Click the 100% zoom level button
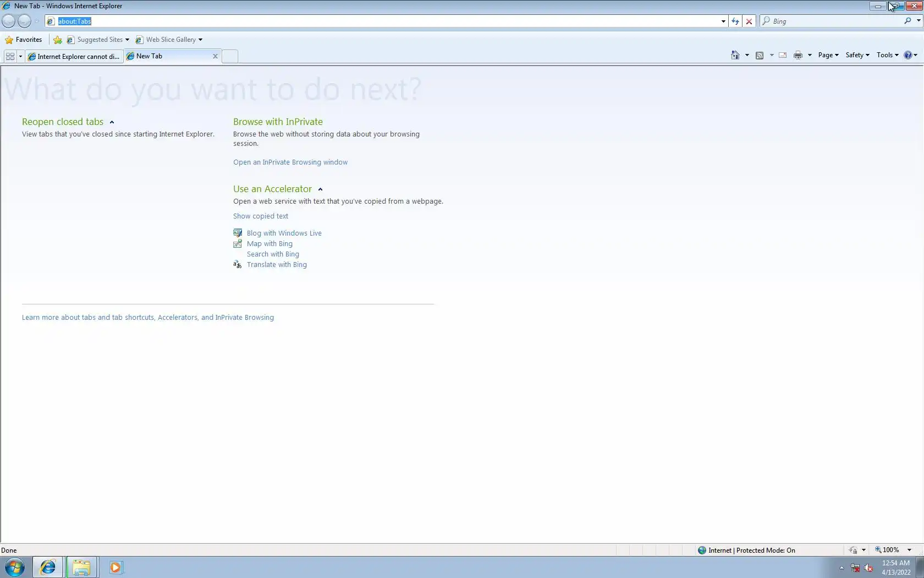 click(888, 550)
